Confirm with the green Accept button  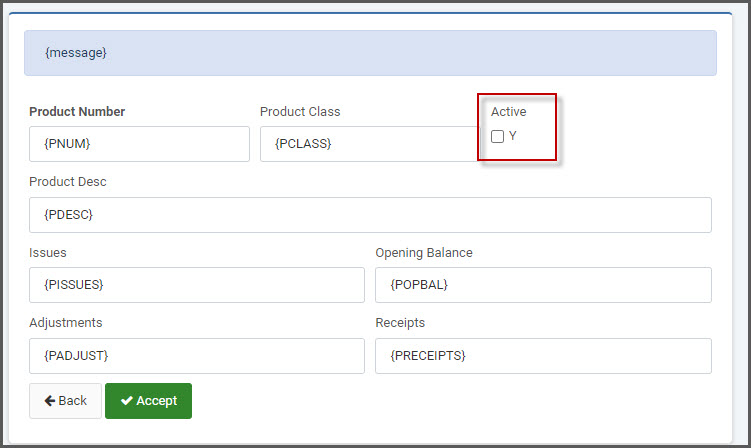point(148,401)
